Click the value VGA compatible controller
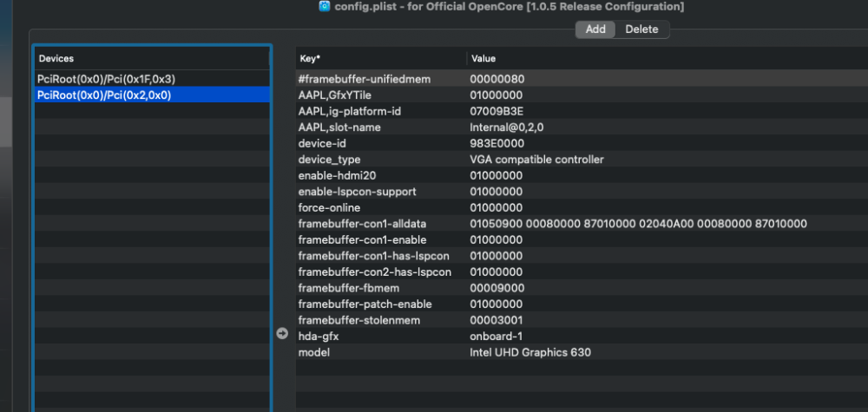 click(537, 160)
